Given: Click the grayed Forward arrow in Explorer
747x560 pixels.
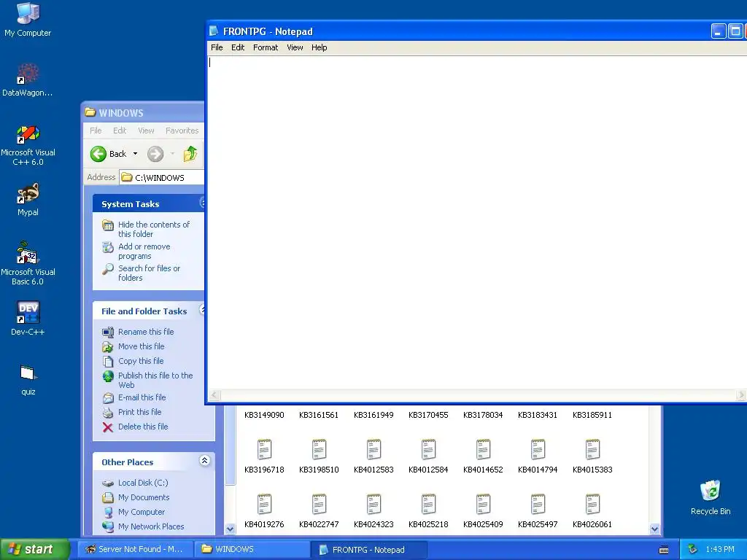Looking at the screenshot, I should (155, 154).
